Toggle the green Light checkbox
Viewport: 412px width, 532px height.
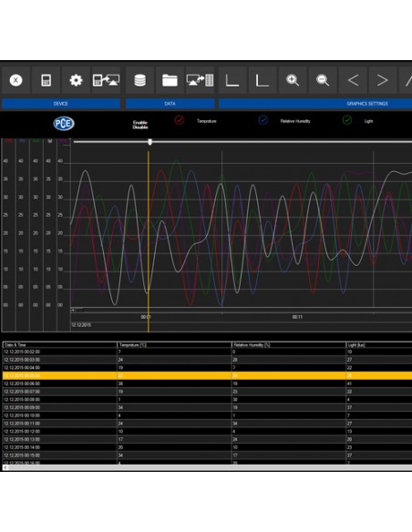pos(347,120)
